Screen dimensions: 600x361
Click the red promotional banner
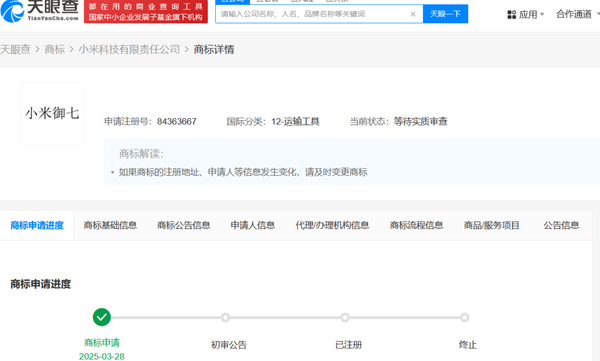click(x=146, y=11)
